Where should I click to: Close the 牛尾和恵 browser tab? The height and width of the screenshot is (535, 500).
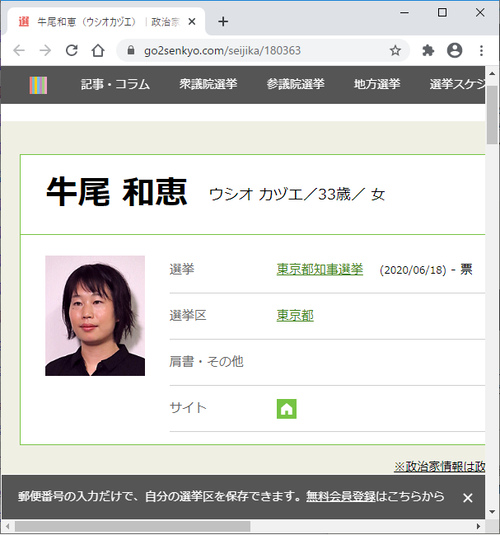tap(192, 22)
